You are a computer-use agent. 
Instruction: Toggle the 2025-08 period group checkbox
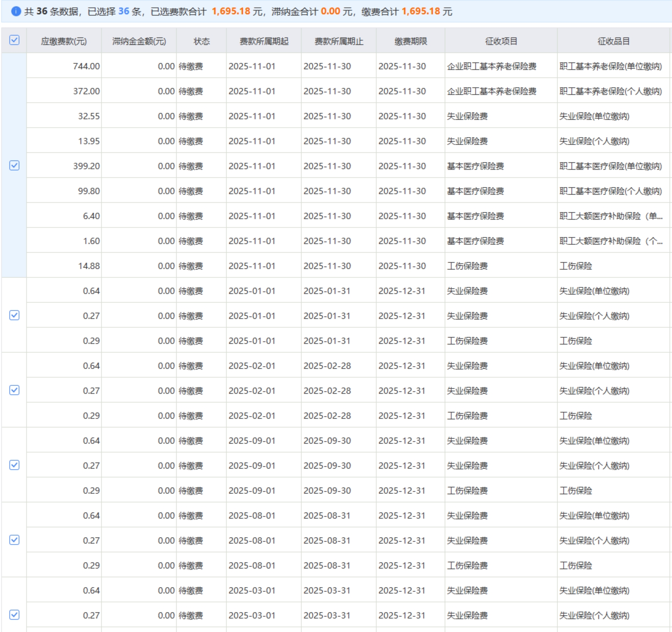(14, 540)
